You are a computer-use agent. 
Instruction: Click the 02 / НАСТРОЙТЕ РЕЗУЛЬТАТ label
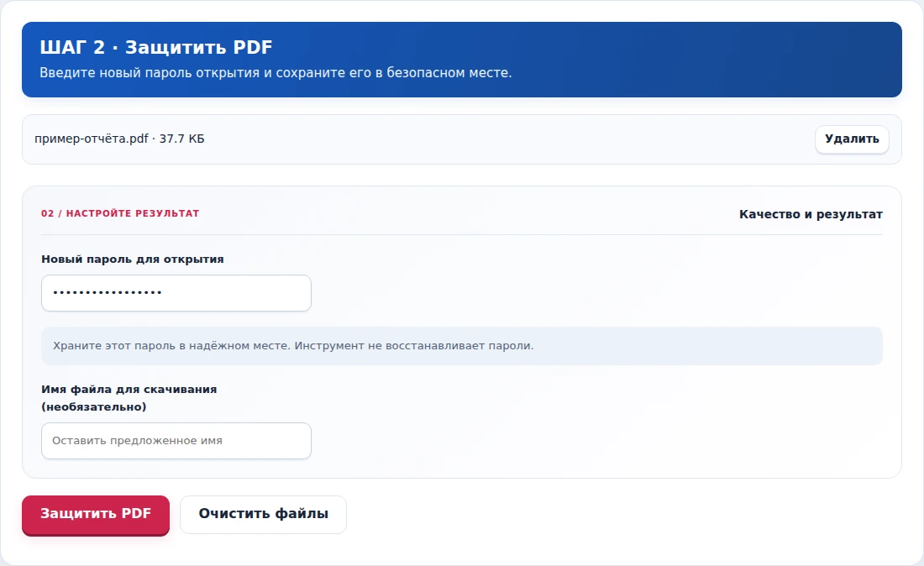pyautogui.click(x=120, y=213)
